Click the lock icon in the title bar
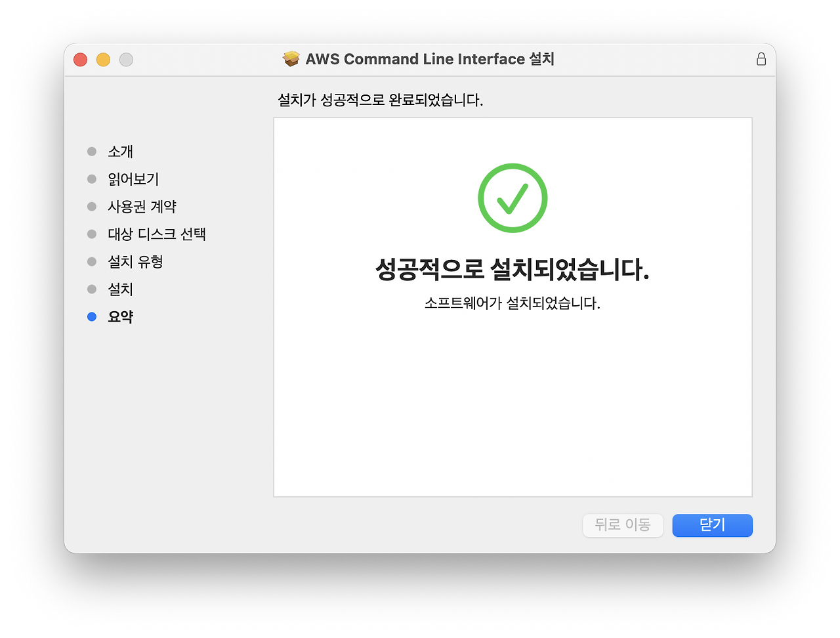The image size is (840, 638). pos(761,59)
